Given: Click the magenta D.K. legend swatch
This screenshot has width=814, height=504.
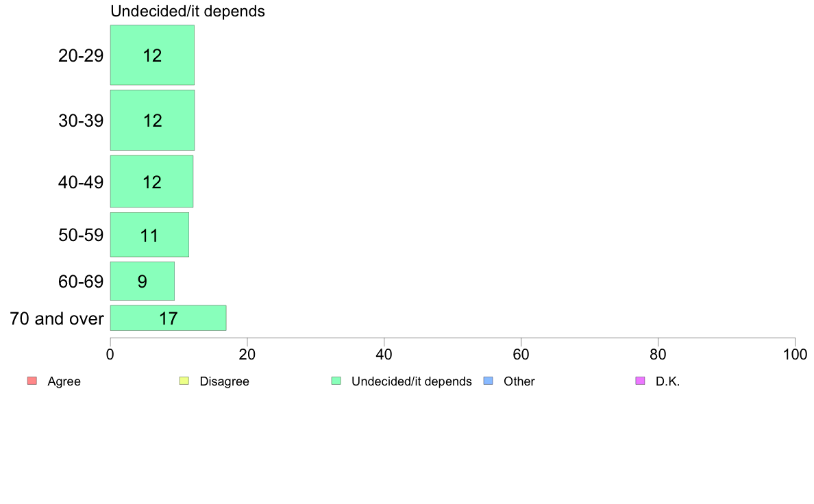Looking at the screenshot, I should click(x=640, y=381).
